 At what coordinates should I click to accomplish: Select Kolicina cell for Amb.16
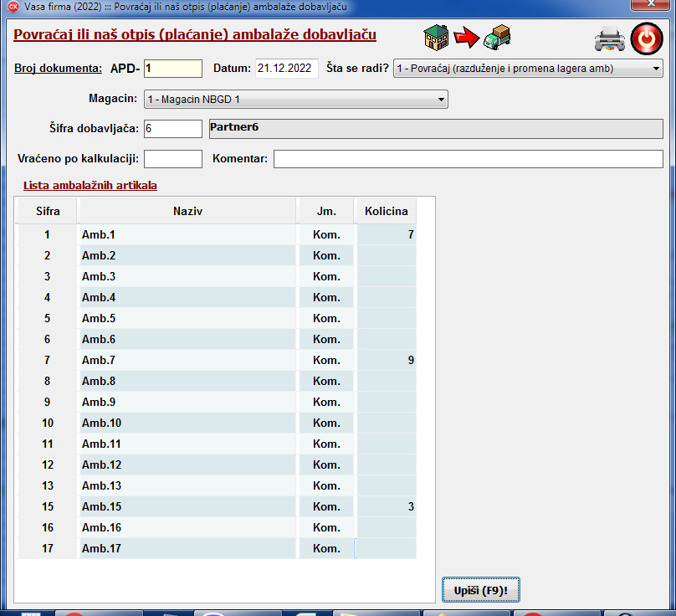point(387,527)
